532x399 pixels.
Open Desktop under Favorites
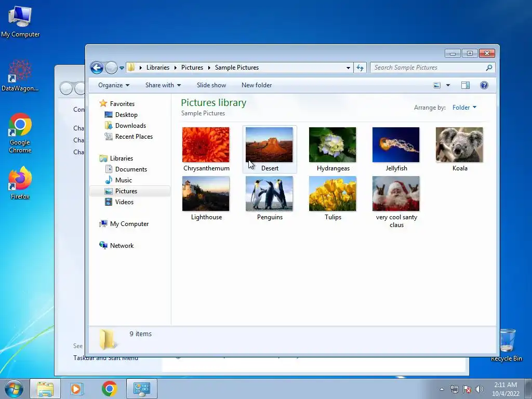126,115
